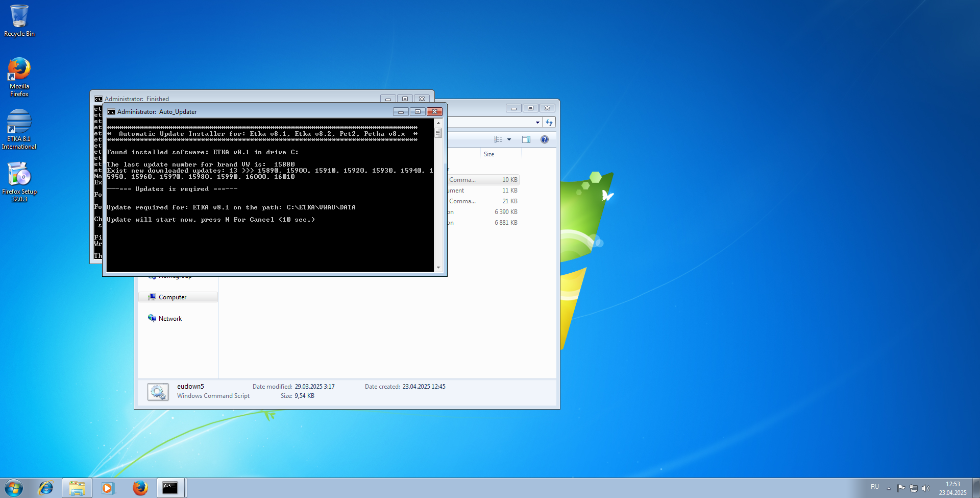The height and width of the screenshot is (498, 980).
Task: Maximize the Explorer window
Action: (x=530, y=108)
